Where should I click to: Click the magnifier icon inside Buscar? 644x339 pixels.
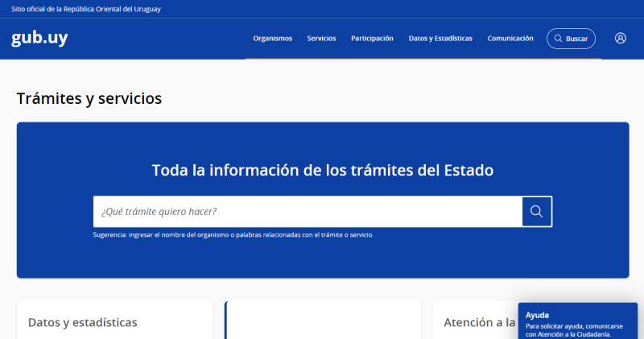558,39
